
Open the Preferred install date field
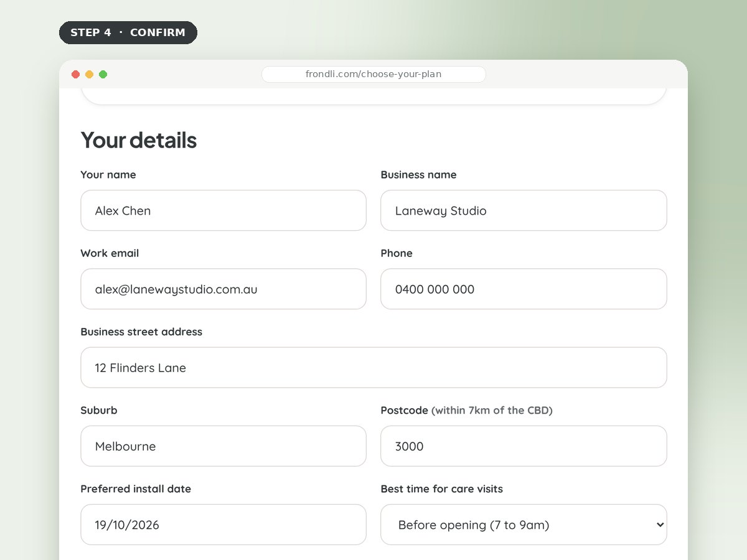pos(223,525)
